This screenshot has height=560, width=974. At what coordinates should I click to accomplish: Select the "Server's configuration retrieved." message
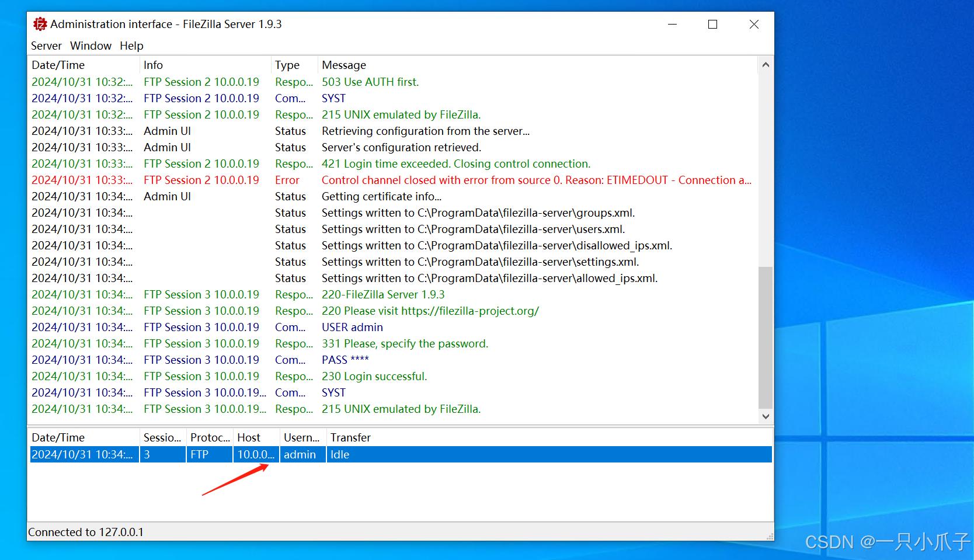402,147
